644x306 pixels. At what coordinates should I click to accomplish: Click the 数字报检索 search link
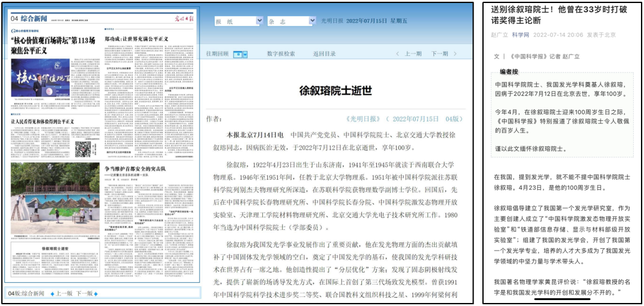(281, 54)
